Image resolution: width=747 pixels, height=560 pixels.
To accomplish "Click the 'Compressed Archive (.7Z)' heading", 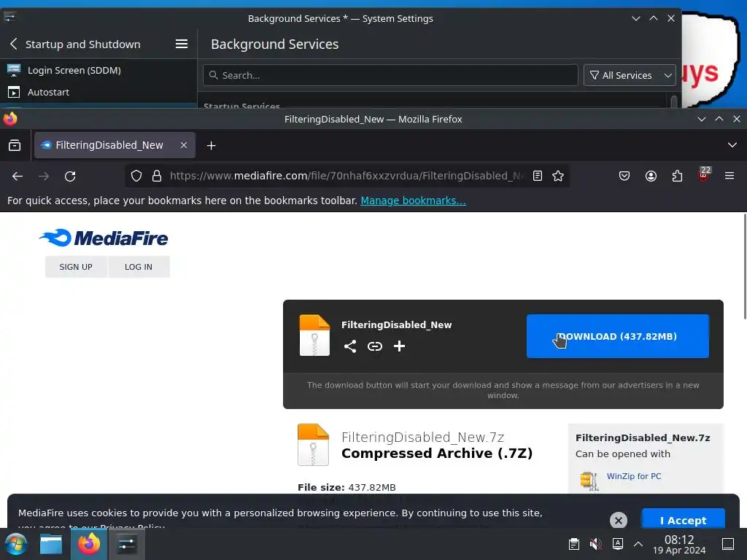I will 437,454.
